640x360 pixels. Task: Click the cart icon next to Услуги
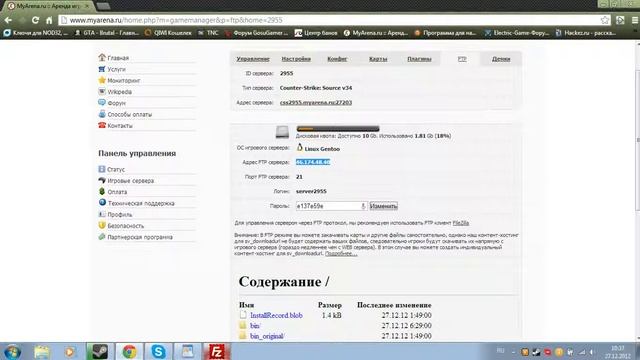click(102, 69)
